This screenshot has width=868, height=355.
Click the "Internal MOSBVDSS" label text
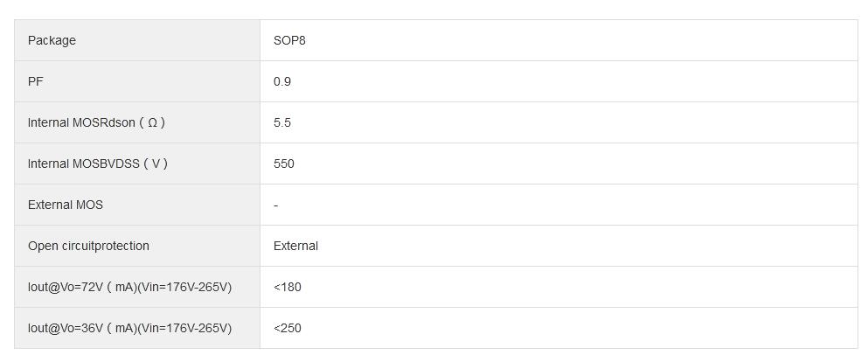[84, 164]
